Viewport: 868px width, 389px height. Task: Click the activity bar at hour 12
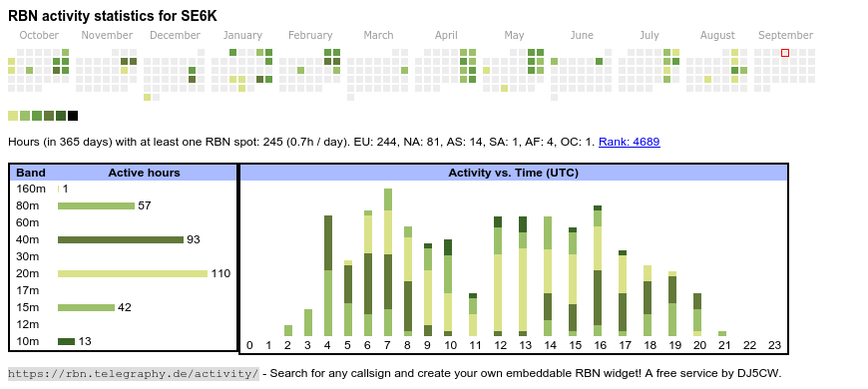[498, 276]
